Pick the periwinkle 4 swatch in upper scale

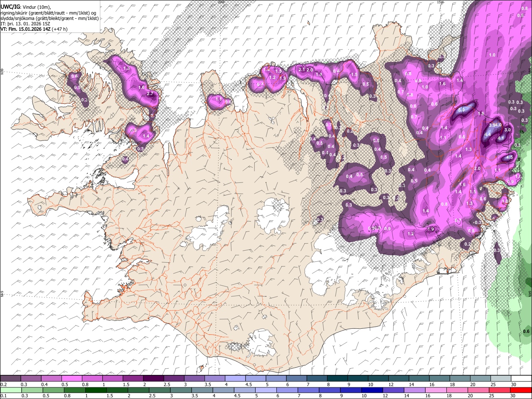click(x=235, y=379)
